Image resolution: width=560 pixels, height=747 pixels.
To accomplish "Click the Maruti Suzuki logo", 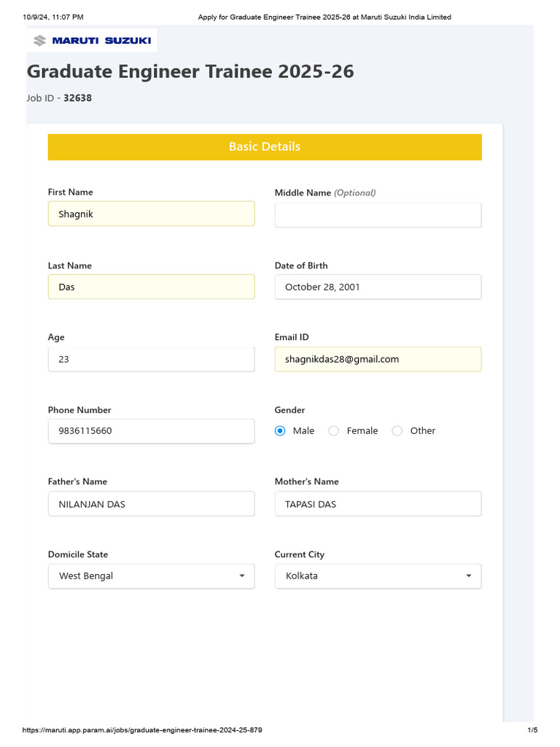I will [92, 40].
